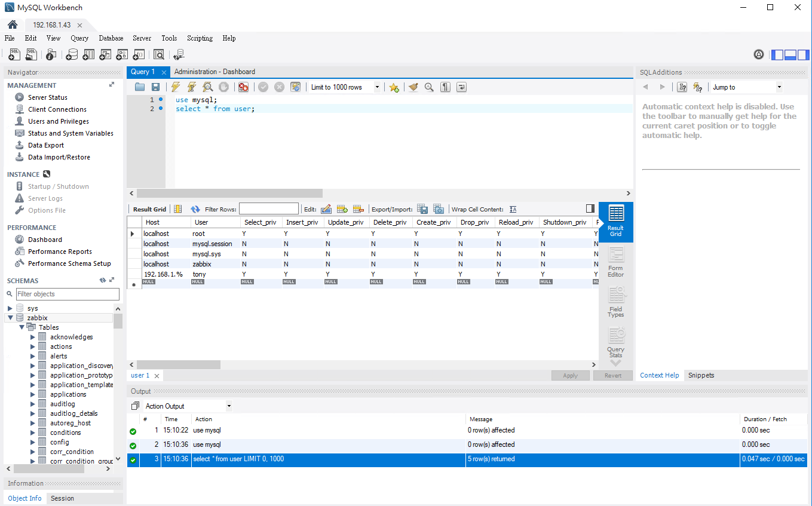Open Jump to dropdown in SQLAdditions
Screen dimensions: 812x506
click(747, 87)
